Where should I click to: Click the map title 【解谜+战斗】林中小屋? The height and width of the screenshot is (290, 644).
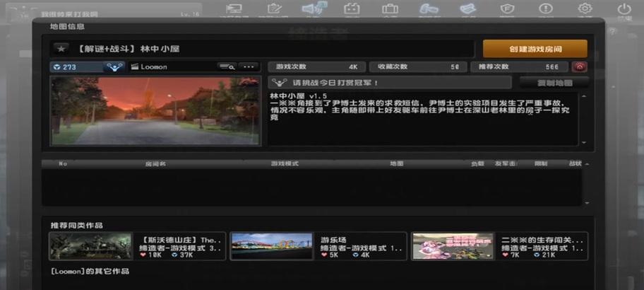(128, 49)
